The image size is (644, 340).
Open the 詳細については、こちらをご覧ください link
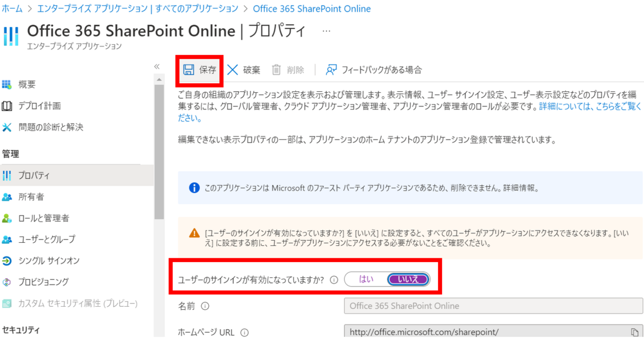(590, 107)
